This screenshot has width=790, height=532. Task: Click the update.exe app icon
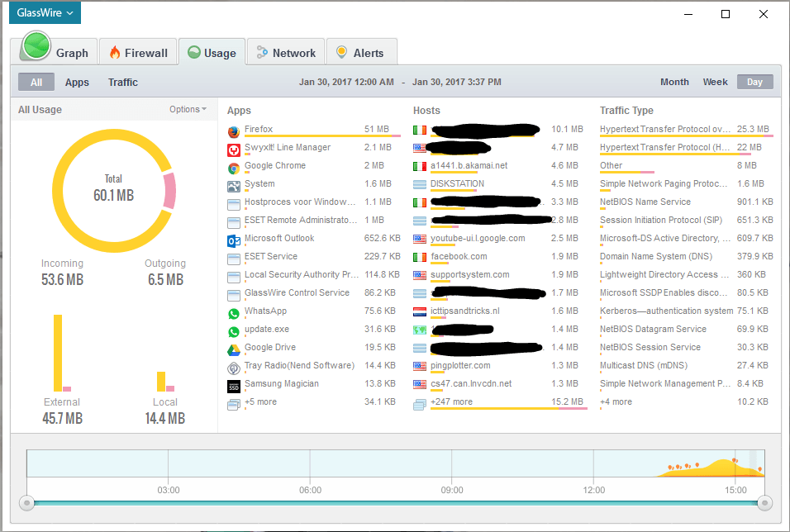(x=233, y=332)
